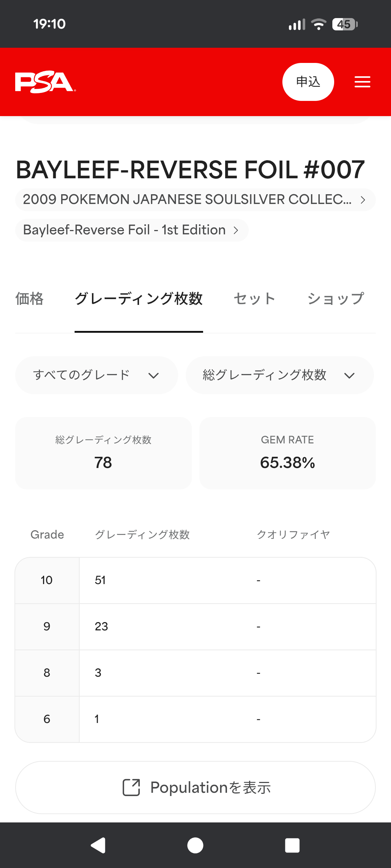
Task: Switch to the 価格 tab
Action: point(29,299)
